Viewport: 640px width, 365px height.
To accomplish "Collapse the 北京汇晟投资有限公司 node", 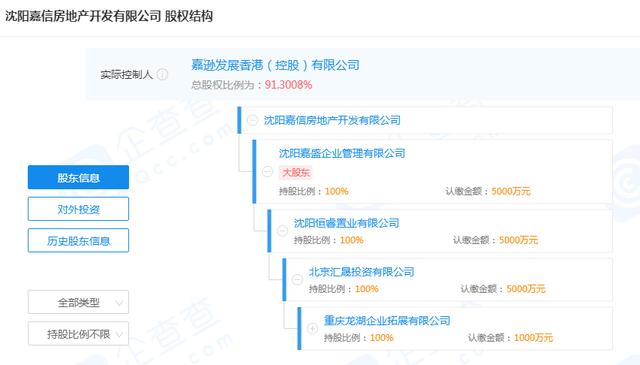I will click(297, 280).
